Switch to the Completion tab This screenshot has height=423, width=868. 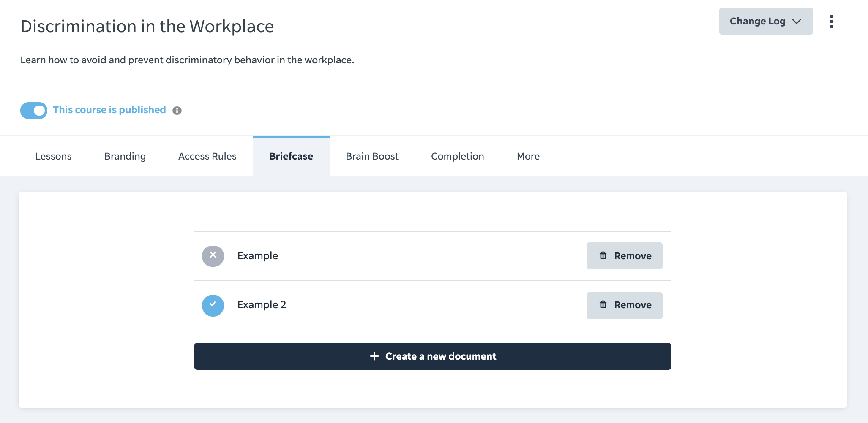[x=458, y=156]
